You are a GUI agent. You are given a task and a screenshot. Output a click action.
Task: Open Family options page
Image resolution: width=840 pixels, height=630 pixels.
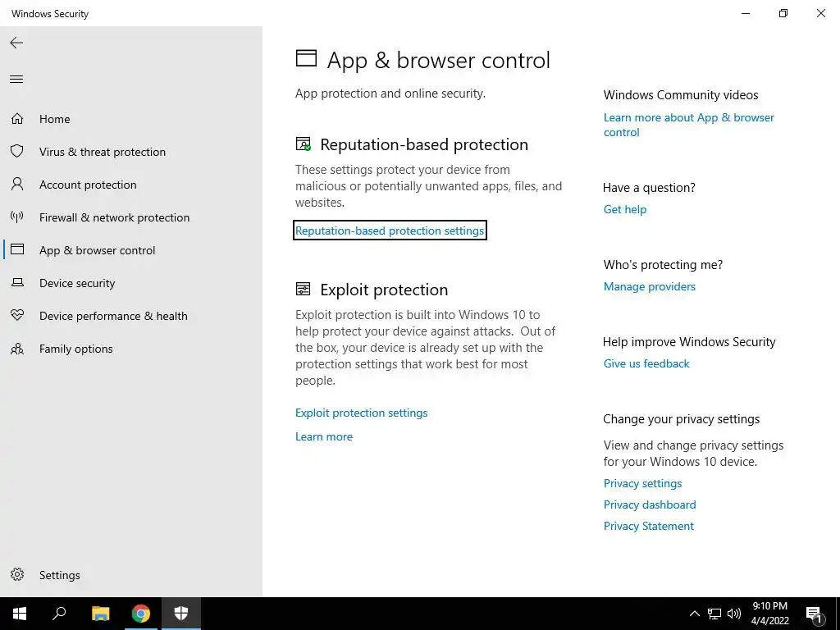tap(76, 349)
